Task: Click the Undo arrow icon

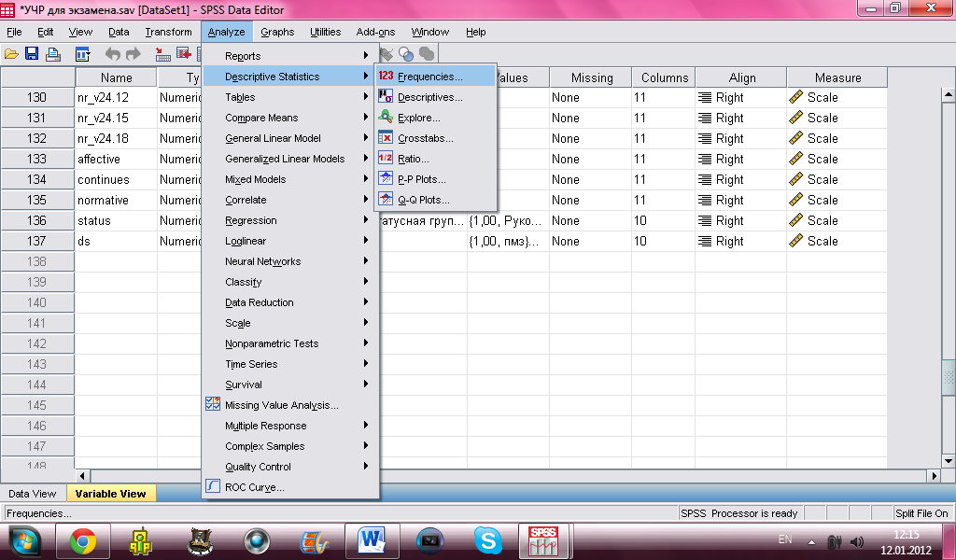Action: [113, 55]
